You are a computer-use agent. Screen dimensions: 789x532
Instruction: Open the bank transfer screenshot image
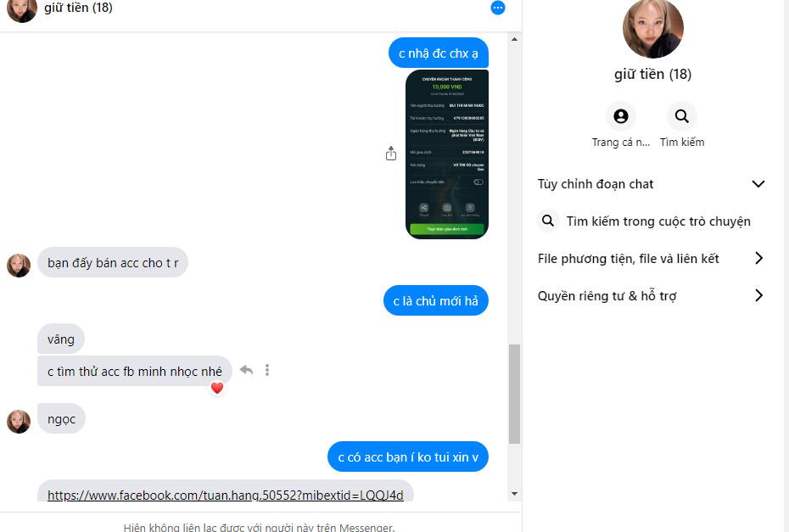(447, 154)
